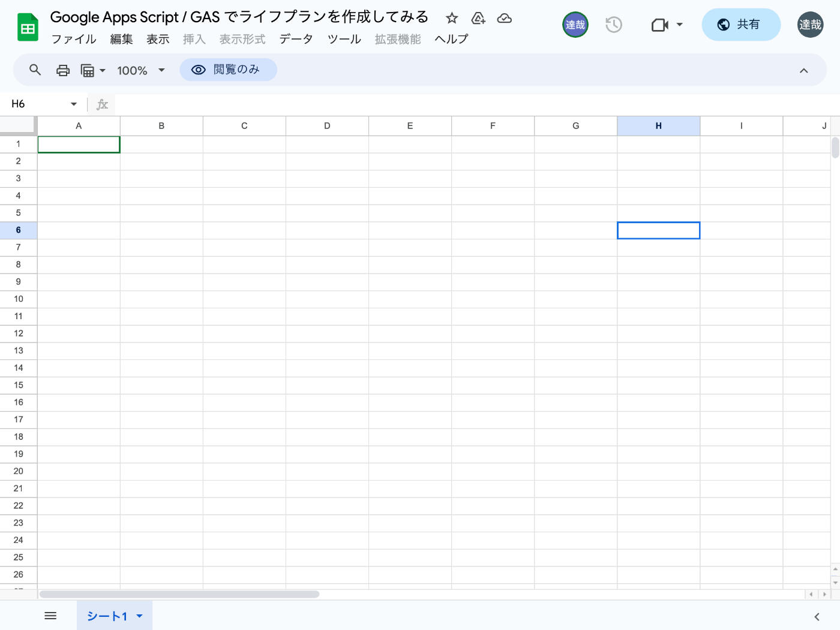This screenshot has height=630, width=840.
Task: Open the name box dropdown arrow
Action: pyautogui.click(x=74, y=104)
